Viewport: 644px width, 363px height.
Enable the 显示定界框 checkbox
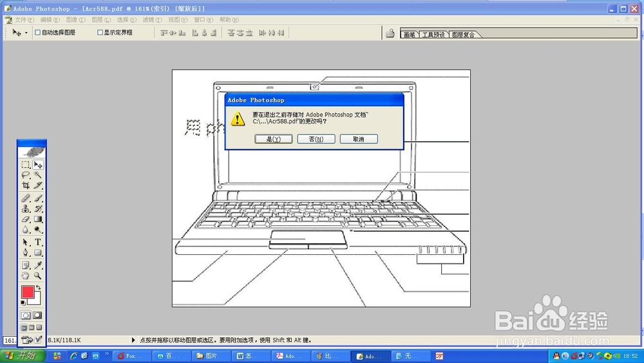100,32
